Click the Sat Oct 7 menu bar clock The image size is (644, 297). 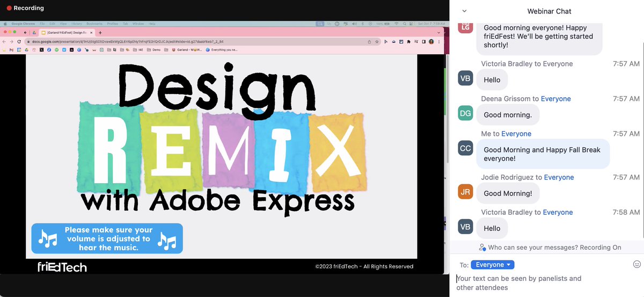(431, 24)
